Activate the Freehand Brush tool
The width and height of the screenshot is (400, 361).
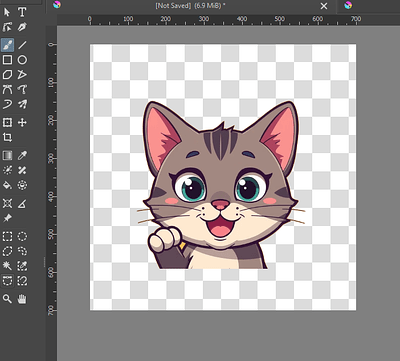point(7,45)
